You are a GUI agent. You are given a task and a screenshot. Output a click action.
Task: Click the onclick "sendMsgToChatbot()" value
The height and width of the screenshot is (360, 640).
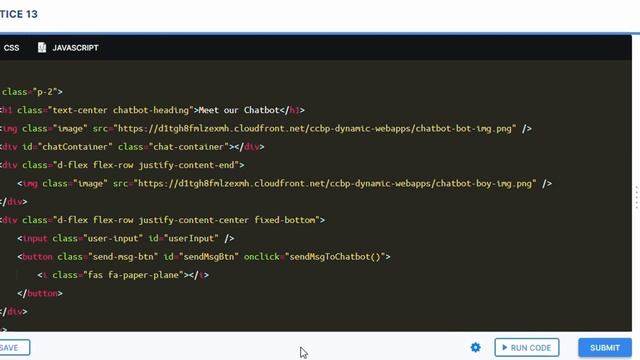335,257
